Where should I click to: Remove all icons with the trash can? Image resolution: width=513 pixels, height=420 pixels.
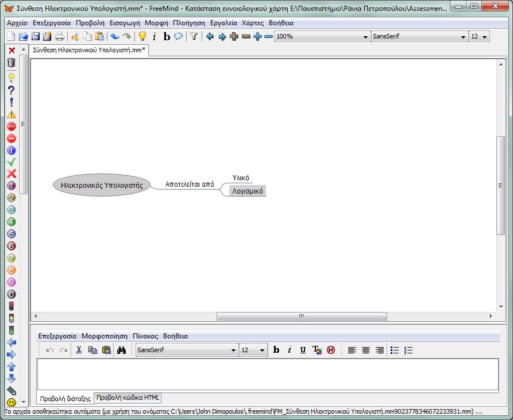pyautogui.click(x=11, y=63)
